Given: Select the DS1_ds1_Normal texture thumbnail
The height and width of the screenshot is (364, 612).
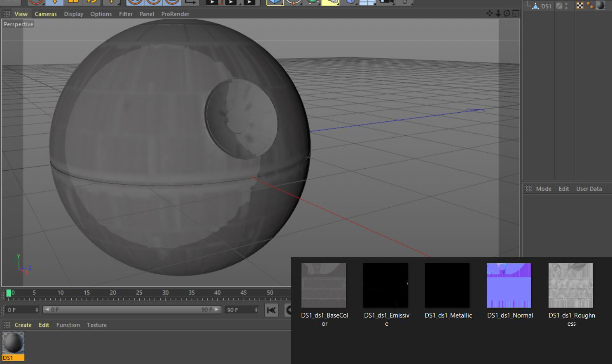Looking at the screenshot, I should pos(509,285).
